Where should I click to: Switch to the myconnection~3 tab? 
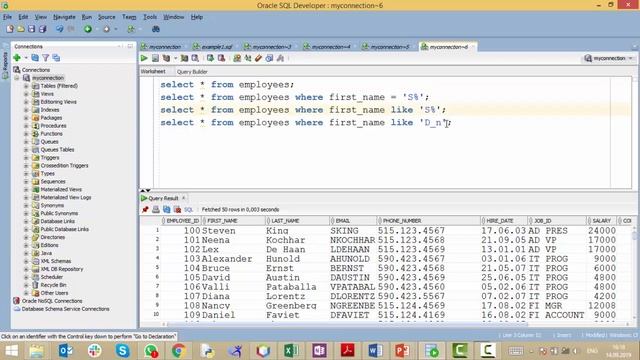(x=271, y=47)
